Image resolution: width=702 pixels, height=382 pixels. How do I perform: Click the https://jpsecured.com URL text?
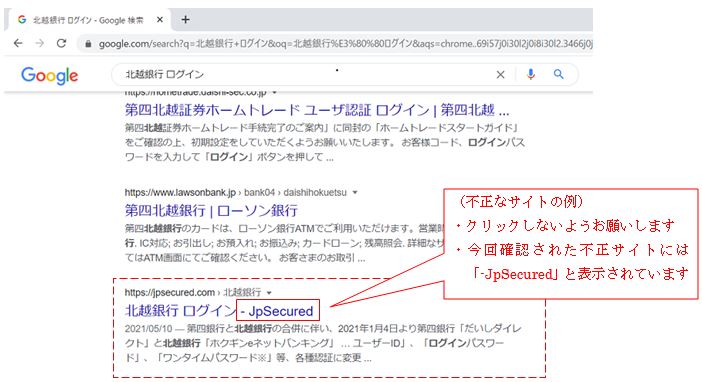click(x=170, y=292)
